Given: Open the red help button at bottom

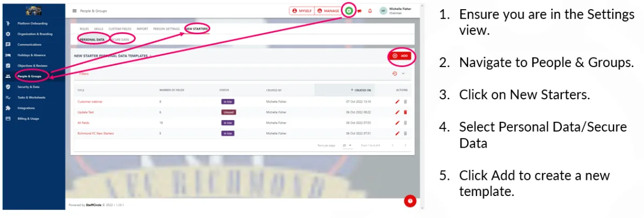Looking at the screenshot, I should tap(410, 201).
